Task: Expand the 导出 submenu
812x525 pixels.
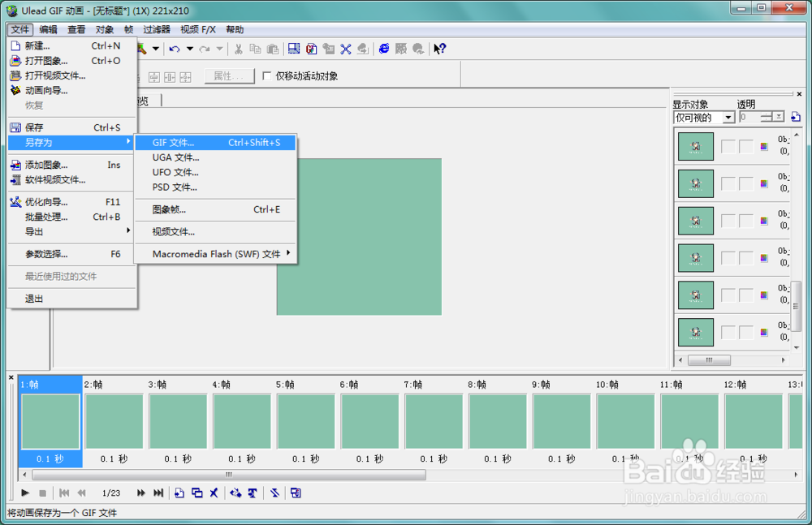Action: click(72, 231)
